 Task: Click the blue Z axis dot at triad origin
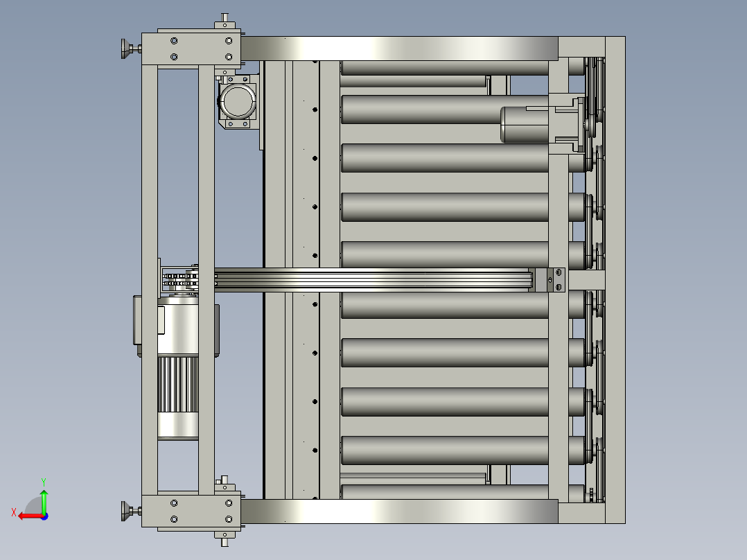click(44, 516)
